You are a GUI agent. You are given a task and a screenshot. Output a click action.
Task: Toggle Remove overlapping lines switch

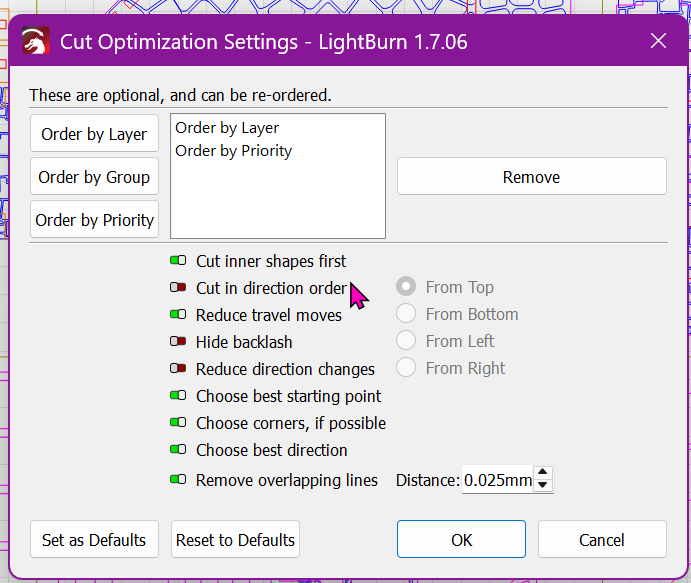tap(178, 479)
